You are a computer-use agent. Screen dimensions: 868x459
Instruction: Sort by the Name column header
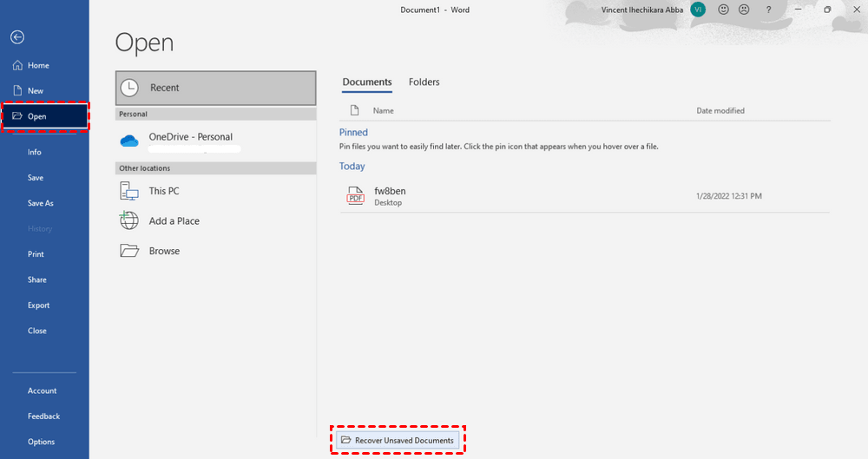[x=383, y=111]
